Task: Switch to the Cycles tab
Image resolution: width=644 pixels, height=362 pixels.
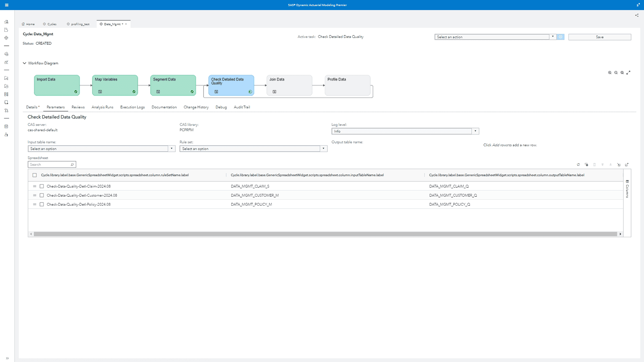Action: pyautogui.click(x=49, y=24)
